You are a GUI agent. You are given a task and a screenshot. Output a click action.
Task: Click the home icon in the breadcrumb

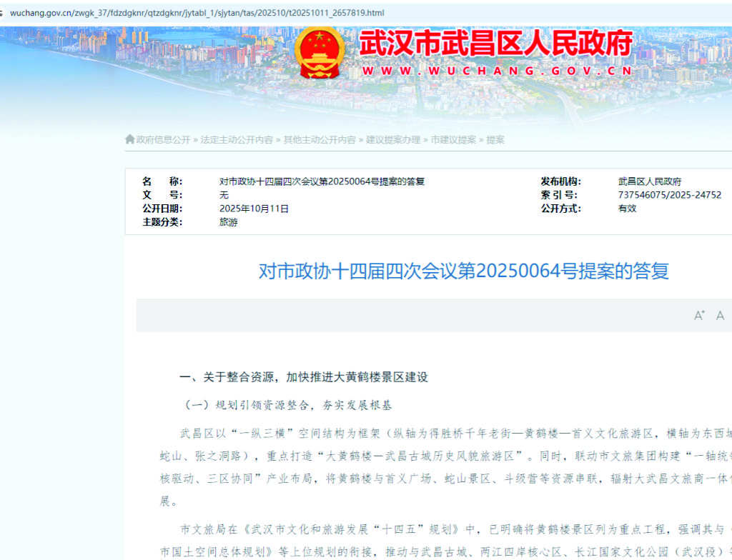(129, 139)
